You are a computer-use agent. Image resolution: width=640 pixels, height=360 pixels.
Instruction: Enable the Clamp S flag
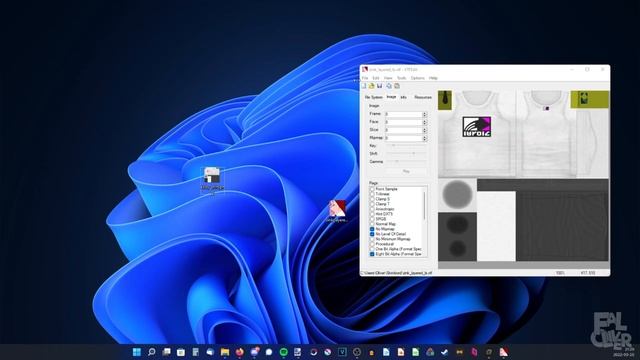pyautogui.click(x=372, y=199)
